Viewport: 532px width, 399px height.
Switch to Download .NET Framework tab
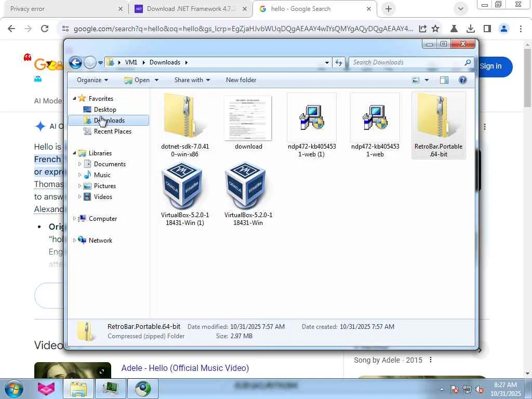pyautogui.click(x=191, y=9)
